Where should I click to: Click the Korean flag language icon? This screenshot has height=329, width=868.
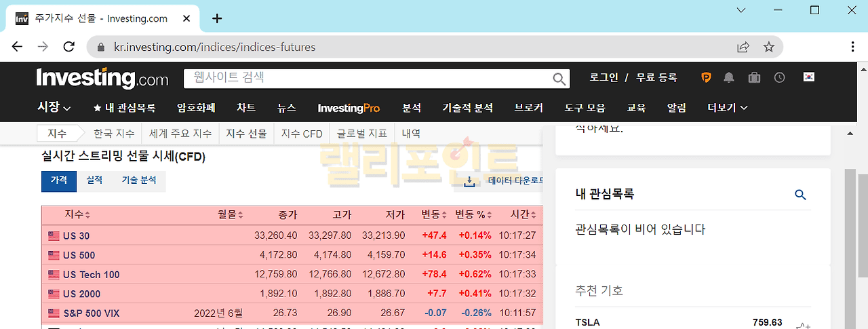808,77
